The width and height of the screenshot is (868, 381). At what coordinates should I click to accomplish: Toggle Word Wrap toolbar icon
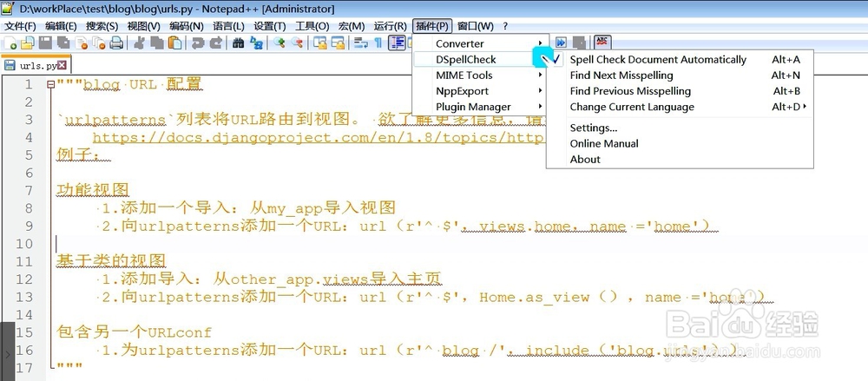(x=361, y=43)
